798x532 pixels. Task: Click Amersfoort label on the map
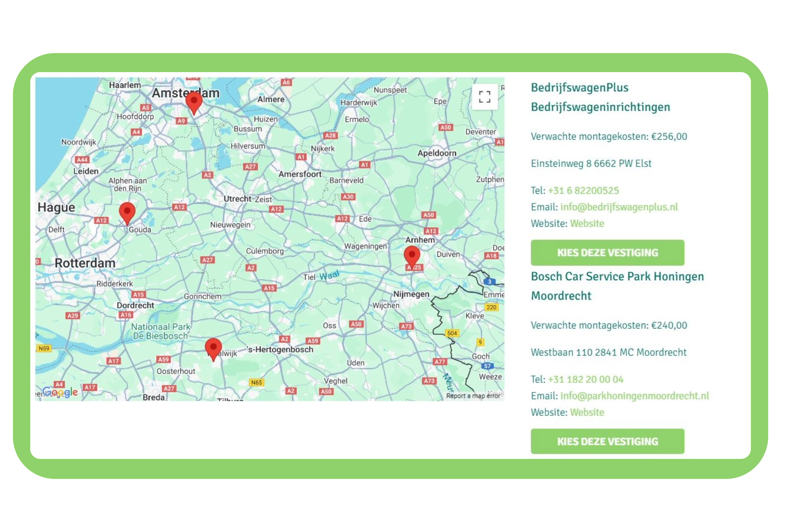[x=300, y=174]
